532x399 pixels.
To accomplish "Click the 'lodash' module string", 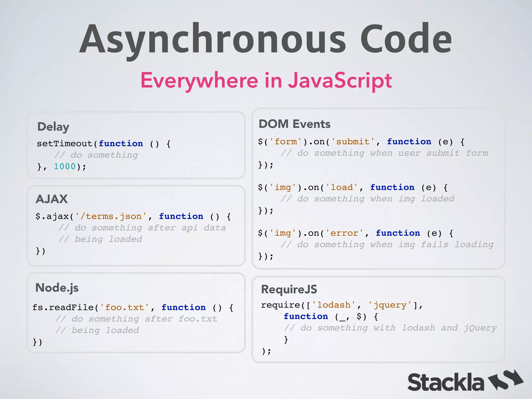I will 334,305.
